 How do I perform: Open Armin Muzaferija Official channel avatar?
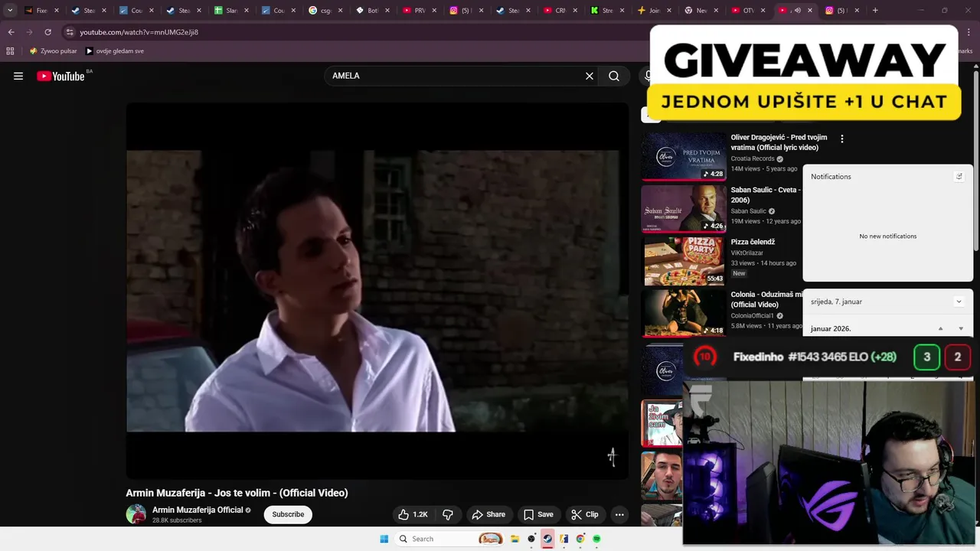(x=136, y=514)
